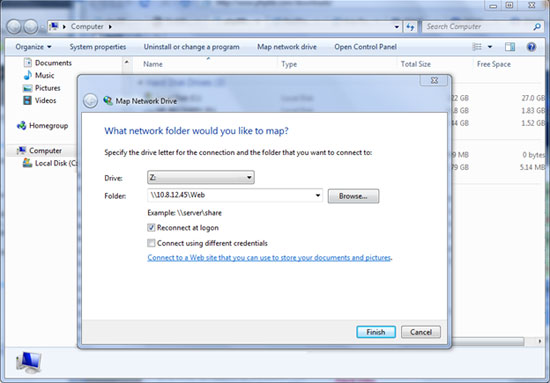Toggle the preview pane icon
This screenshot has height=383, width=550.
[x=510, y=47]
